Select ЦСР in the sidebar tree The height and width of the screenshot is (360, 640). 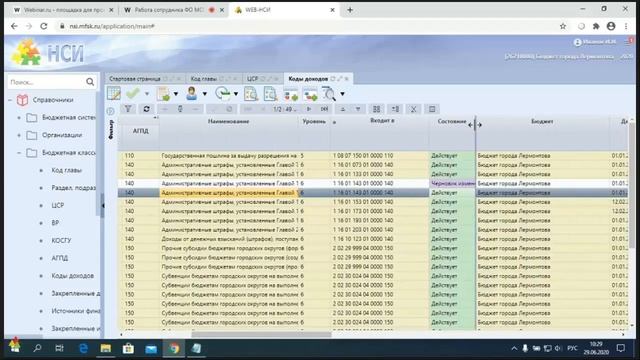(x=58, y=205)
